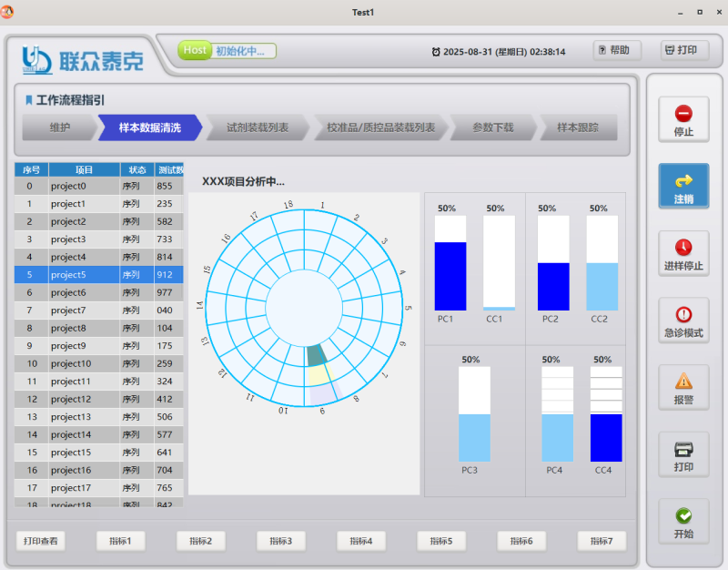The image size is (728, 570).
Task: Click the Test1 app icon in title bar
Action: (x=7, y=12)
